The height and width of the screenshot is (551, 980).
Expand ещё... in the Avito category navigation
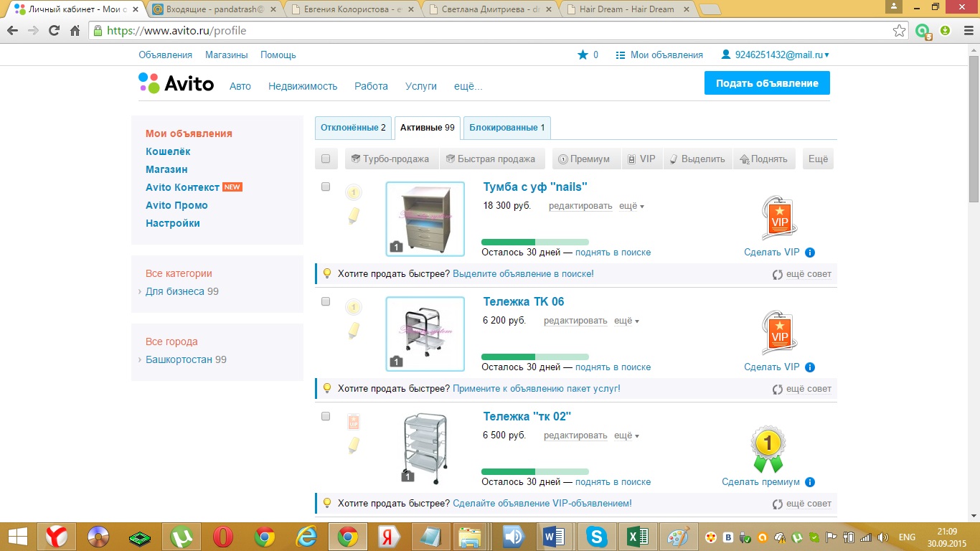pyautogui.click(x=468, y=86)
